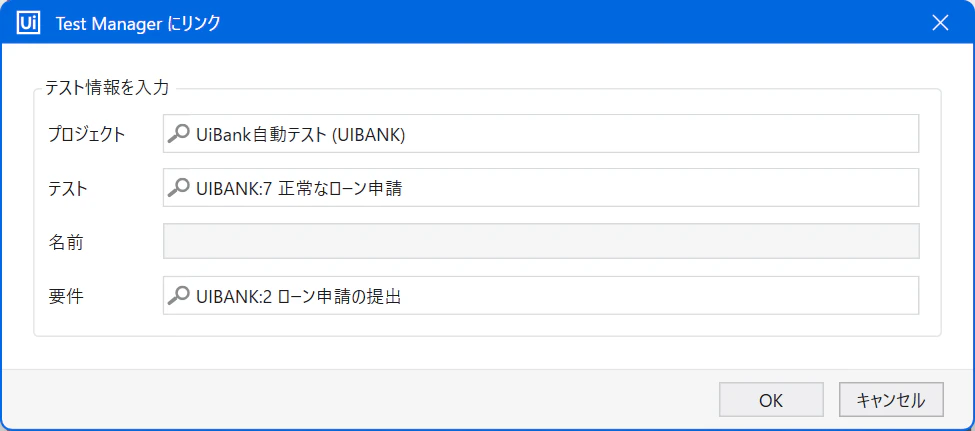
Task: Click the magnifier icon in テスト field
Action: pos(178,187)
